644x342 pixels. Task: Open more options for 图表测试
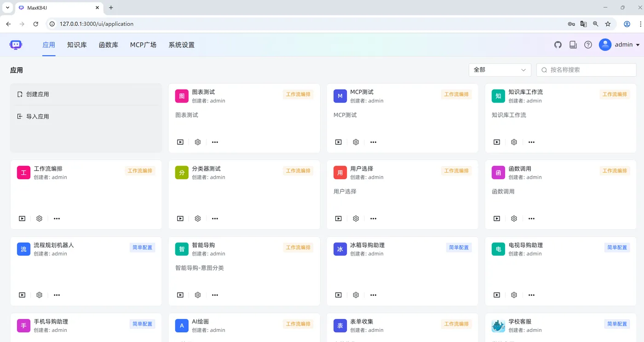click(x=215, y=142)
